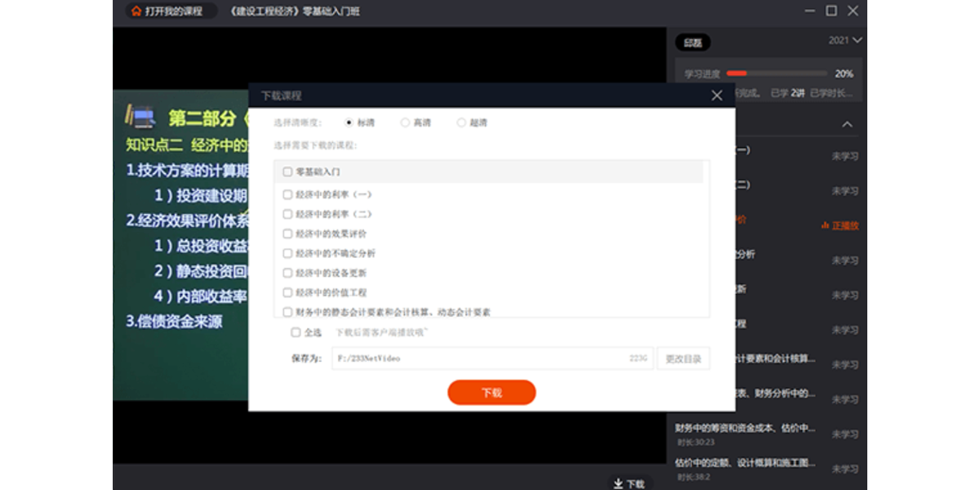
Task: Collapse the chapter list chevron
Action: click(847, 124)
